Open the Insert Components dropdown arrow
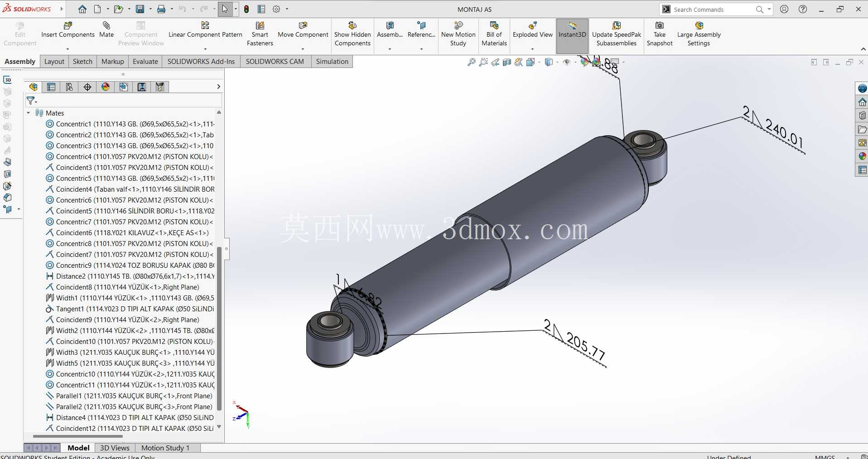Screen dimensions: 868x459 (68, 49)
